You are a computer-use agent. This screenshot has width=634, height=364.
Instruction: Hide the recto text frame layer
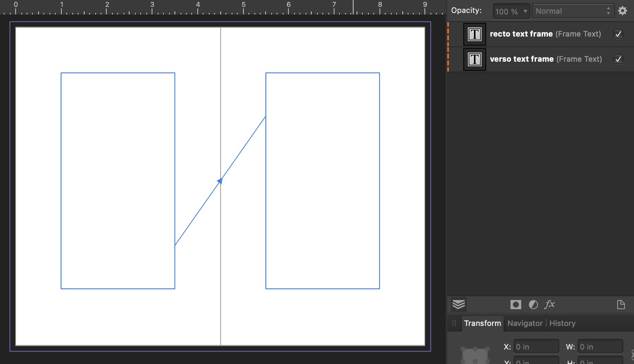[618, 34]
